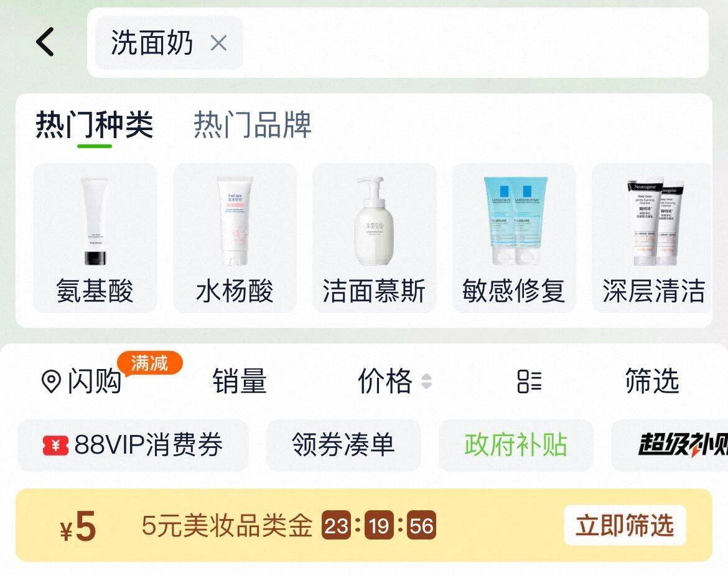Tap the back arrow icon
Viewport: 728px width, 575px height.
pyautogui.click(x=45, y=42)
